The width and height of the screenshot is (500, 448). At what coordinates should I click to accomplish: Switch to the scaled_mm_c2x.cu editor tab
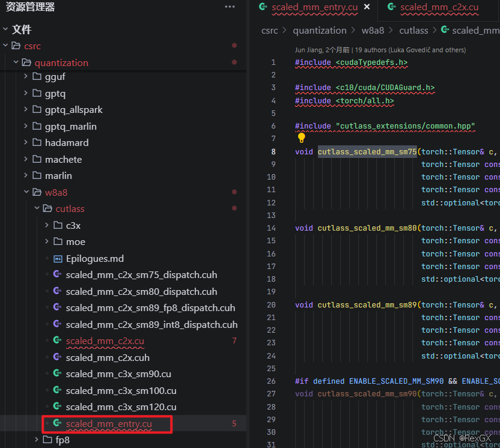point(439,7)
